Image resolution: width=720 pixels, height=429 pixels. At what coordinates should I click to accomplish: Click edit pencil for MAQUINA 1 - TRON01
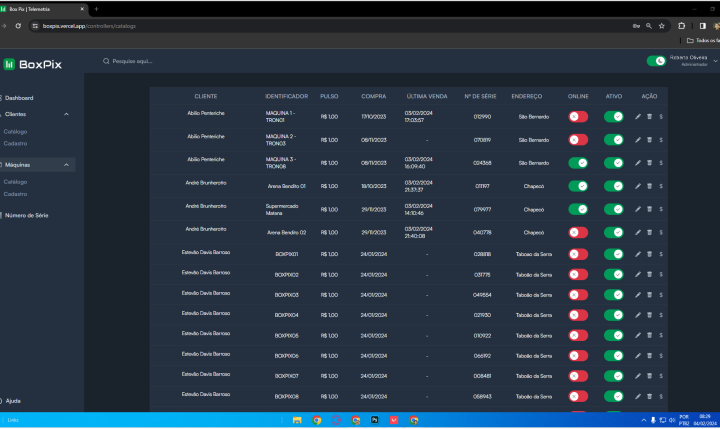coord(638,116)
